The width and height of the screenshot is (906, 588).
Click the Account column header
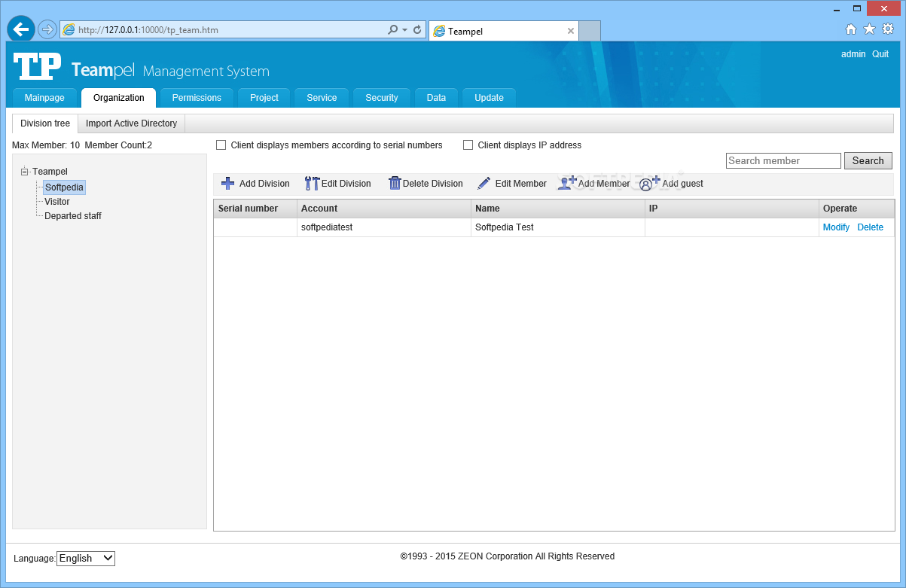(x=384, y=209)
